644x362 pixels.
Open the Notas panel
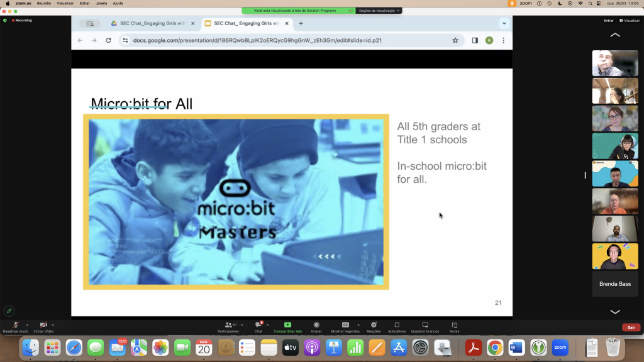pyautogui.click(x=454, y=326)
